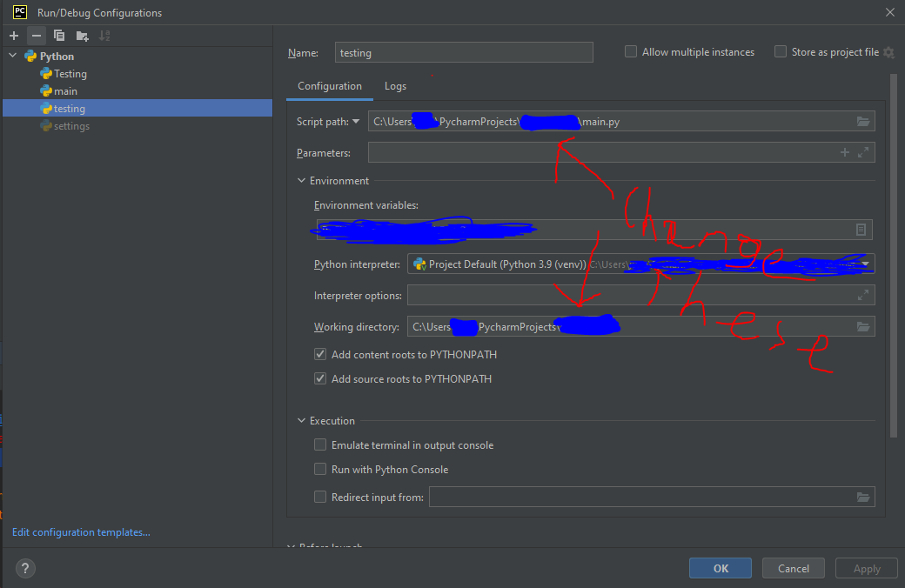This screenshot has height=588, width=905.
Task: Check Run with Python Console option
Action: pos(320,470)
